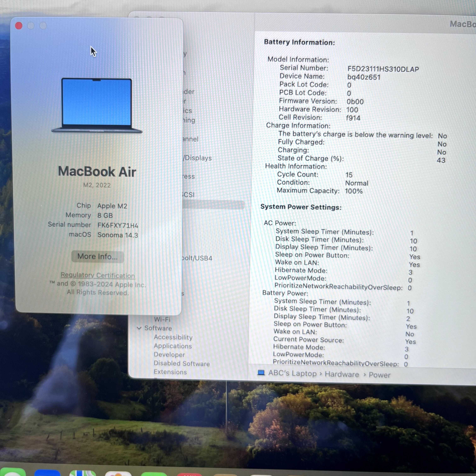Image resolution: width=476 pixels, height=476 pixels.
Task: Select Extensions under Software
Action: click(x=170, y=372)
